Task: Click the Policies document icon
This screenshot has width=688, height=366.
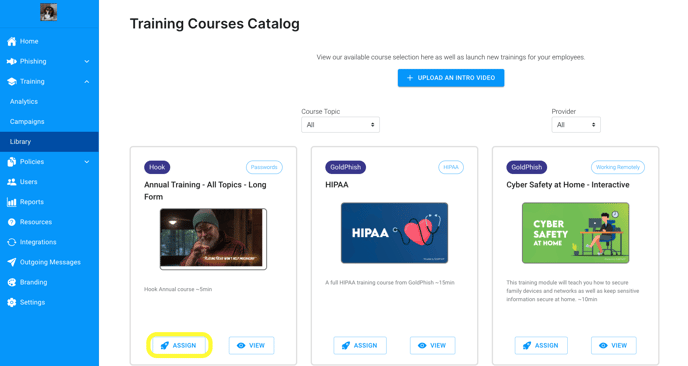Action: tap(12, 162)
